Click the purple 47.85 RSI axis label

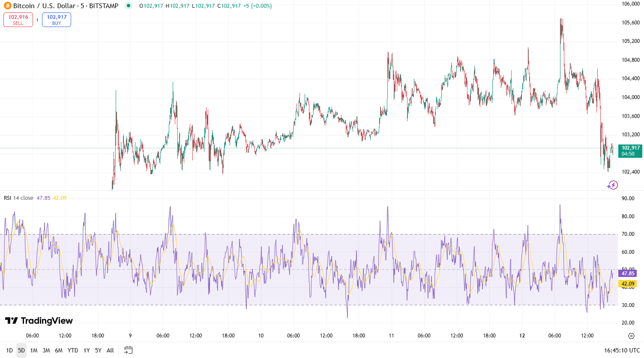point(628,274)
